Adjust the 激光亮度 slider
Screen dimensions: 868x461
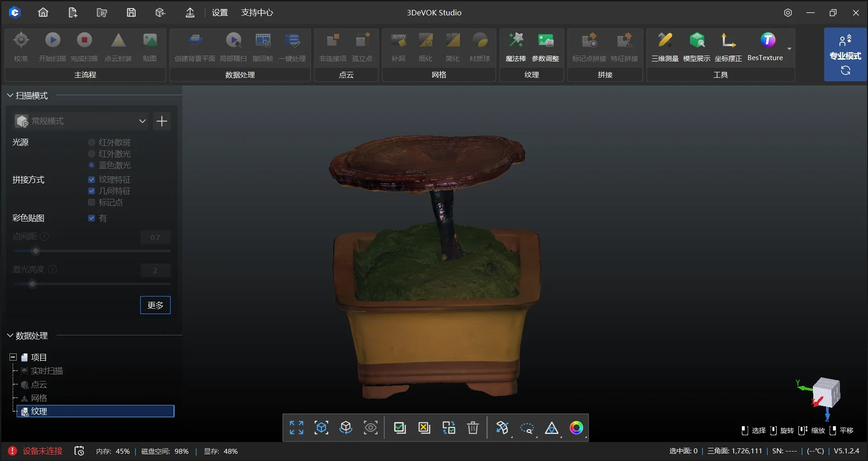tap(32, 284)
